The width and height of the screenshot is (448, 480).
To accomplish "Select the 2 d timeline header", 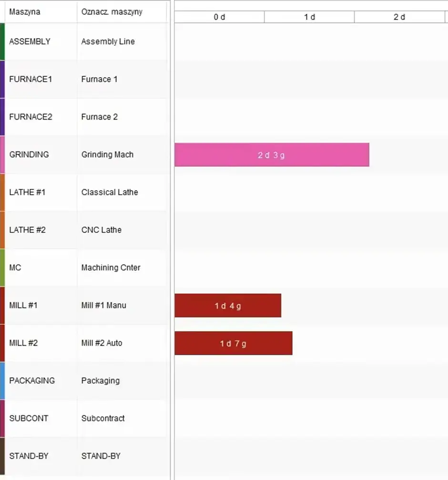I will click(x=399, y=17).
